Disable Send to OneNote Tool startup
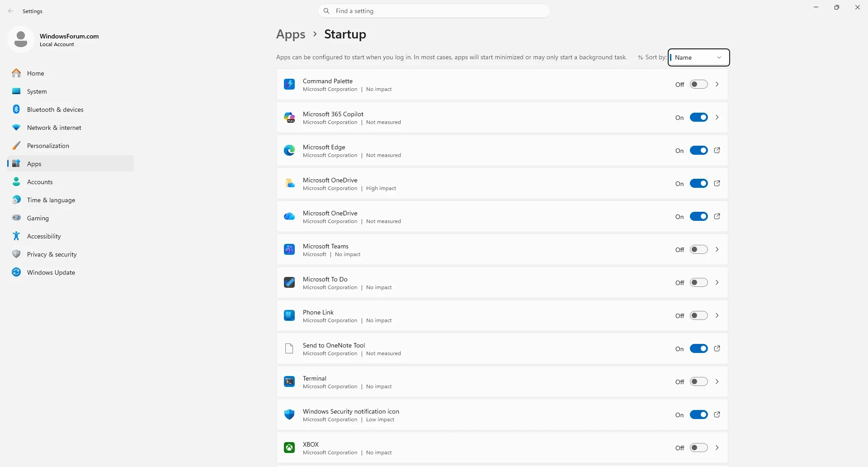This screenshot has height=467, width=868. coord(699,349)
